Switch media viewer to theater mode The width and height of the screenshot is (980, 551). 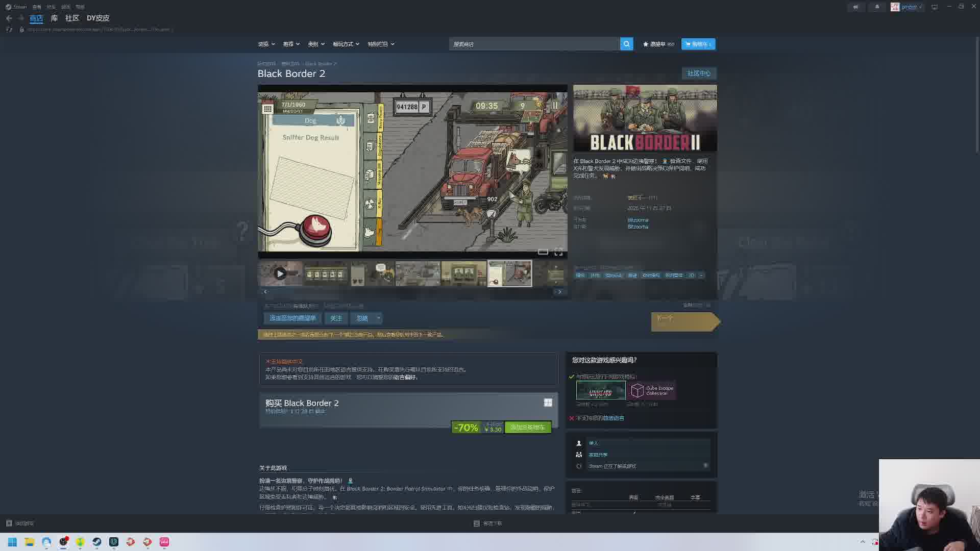[543, 252]
